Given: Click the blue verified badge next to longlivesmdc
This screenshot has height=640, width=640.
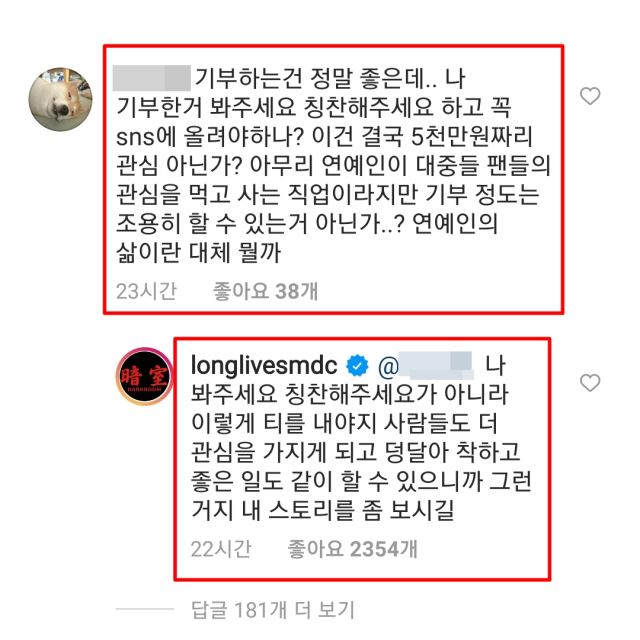Looking at the screenshot, I should tap(357, 365).
